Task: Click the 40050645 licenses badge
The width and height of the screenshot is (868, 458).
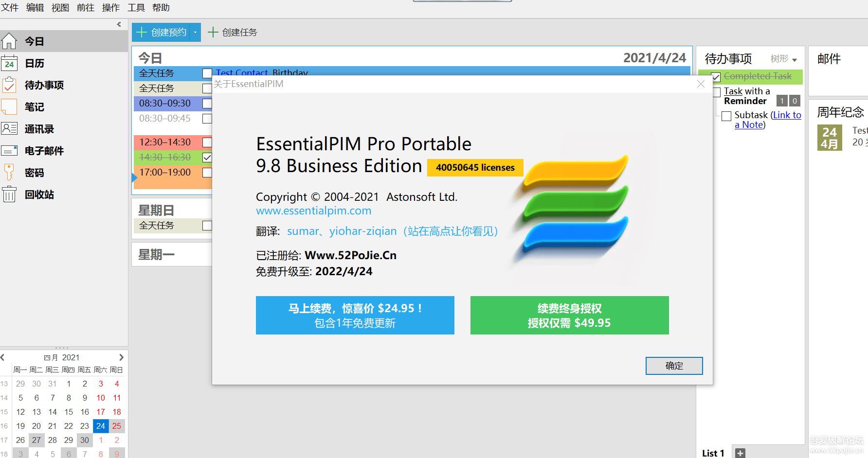Action: 475,168
